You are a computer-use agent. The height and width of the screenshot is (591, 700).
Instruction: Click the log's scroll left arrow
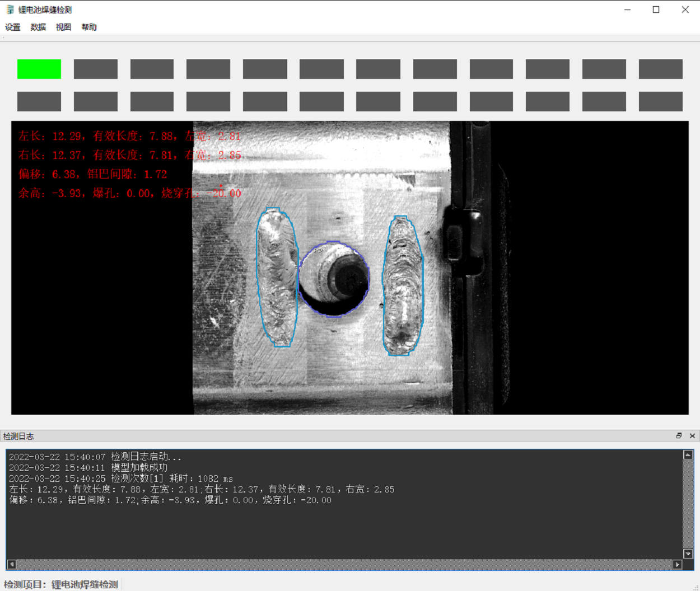pos(12,564)
